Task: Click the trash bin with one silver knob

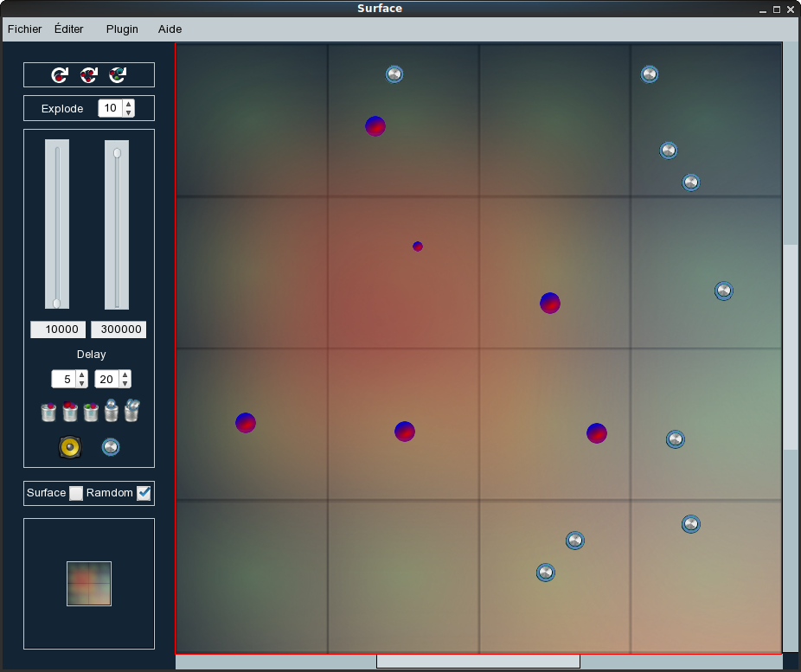Action: (x=112, y=410)
